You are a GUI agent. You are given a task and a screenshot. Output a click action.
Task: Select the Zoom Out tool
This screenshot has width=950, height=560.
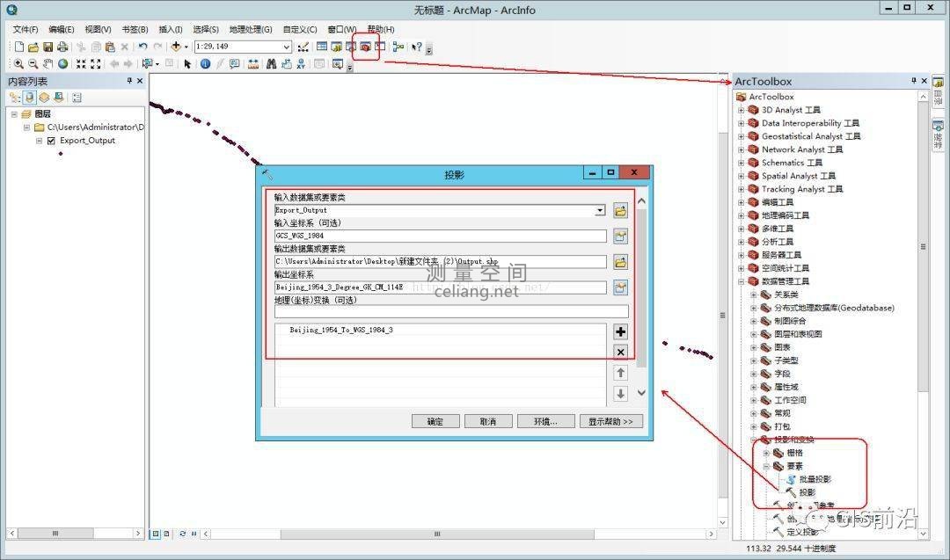pyautogui.click(x=33, y=63)
